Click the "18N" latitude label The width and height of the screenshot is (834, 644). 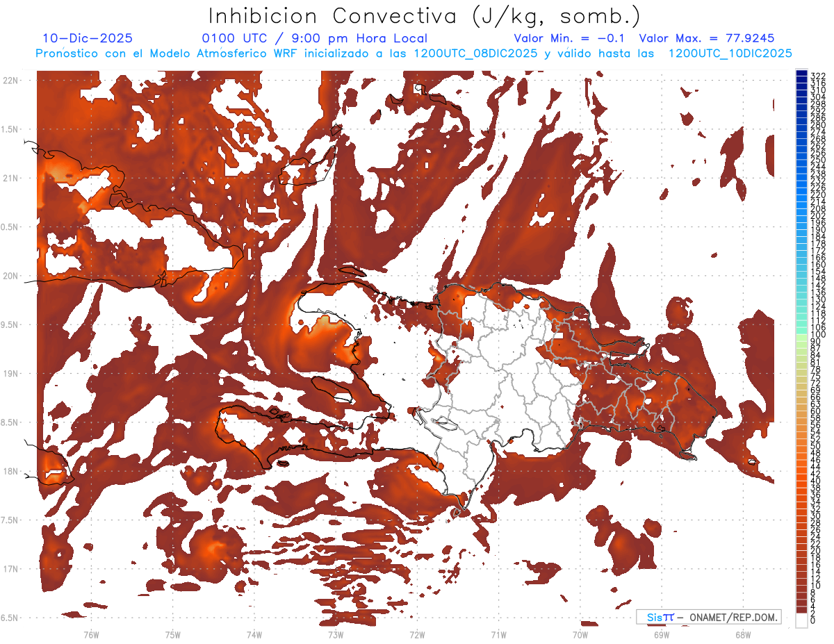tap(10, 471)
